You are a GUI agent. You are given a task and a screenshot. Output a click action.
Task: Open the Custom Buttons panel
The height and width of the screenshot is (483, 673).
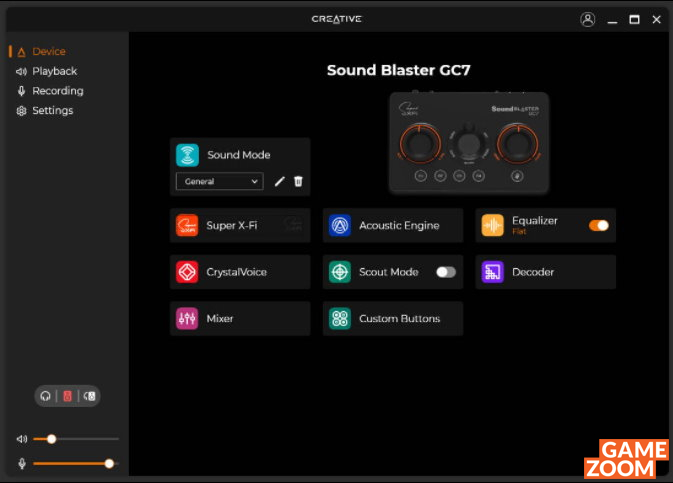[393, 319]
